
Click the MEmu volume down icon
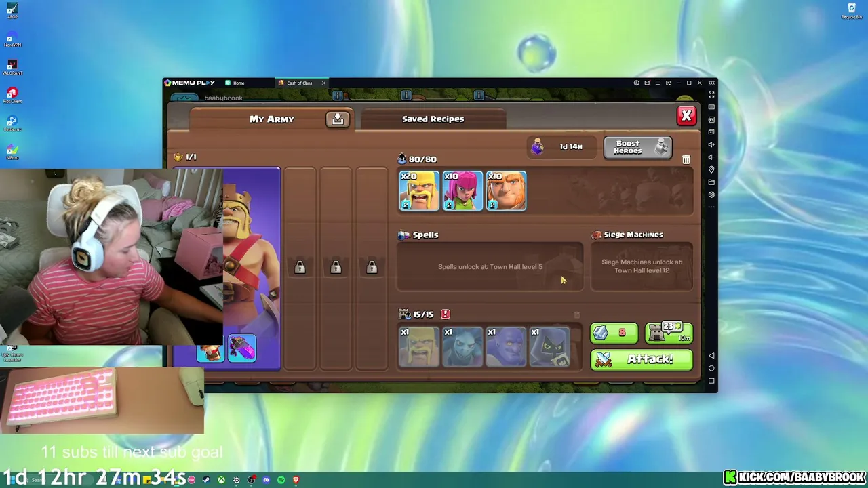coord(711,157)
